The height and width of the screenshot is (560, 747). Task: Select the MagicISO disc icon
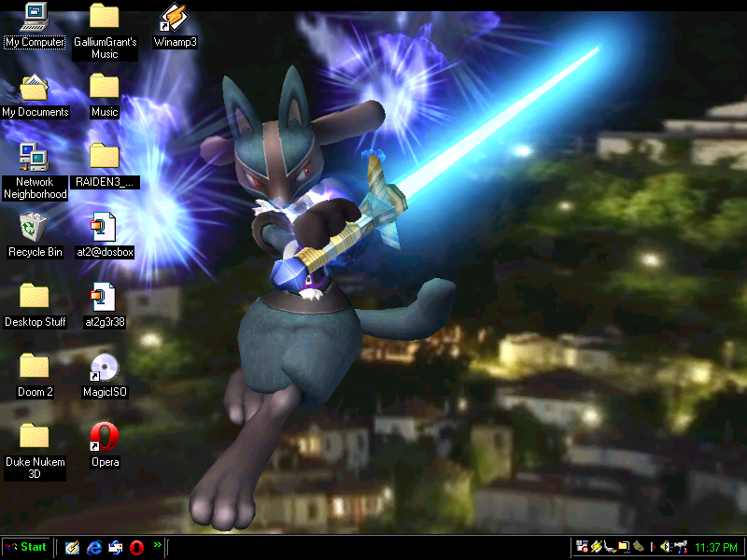[105, 367]
